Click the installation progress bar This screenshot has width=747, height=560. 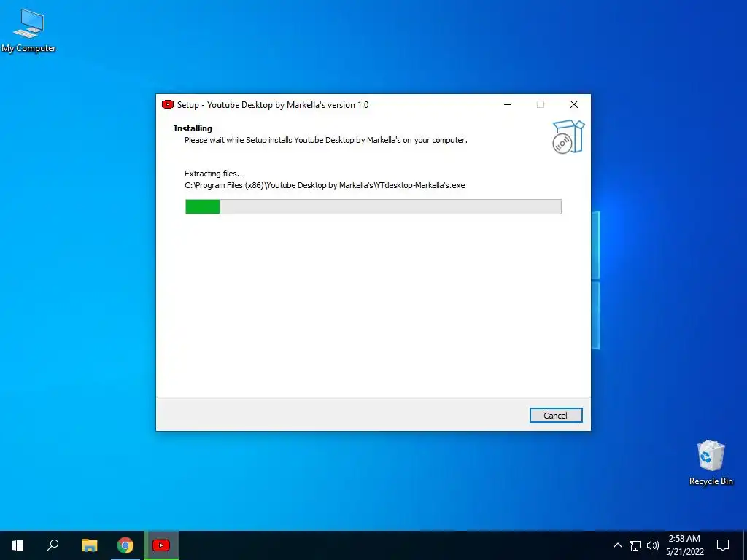pyautogui.click(x=373, y=206)
